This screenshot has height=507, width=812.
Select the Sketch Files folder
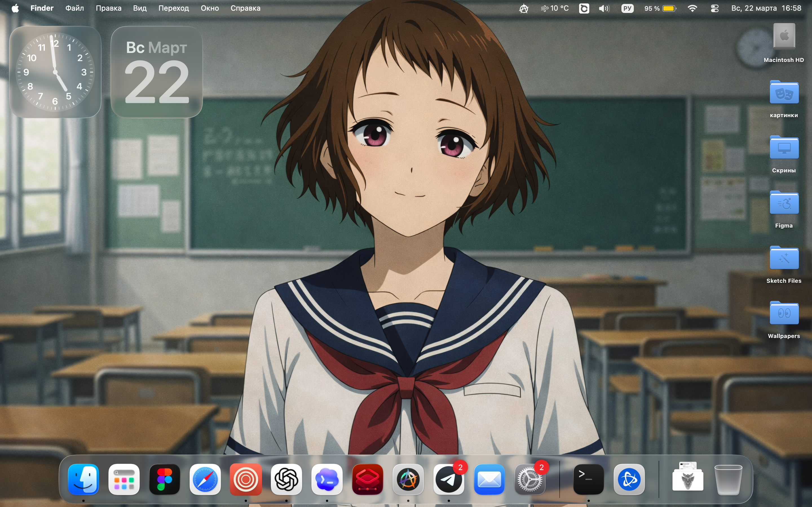pyautogui.click(x=784, y=258)
